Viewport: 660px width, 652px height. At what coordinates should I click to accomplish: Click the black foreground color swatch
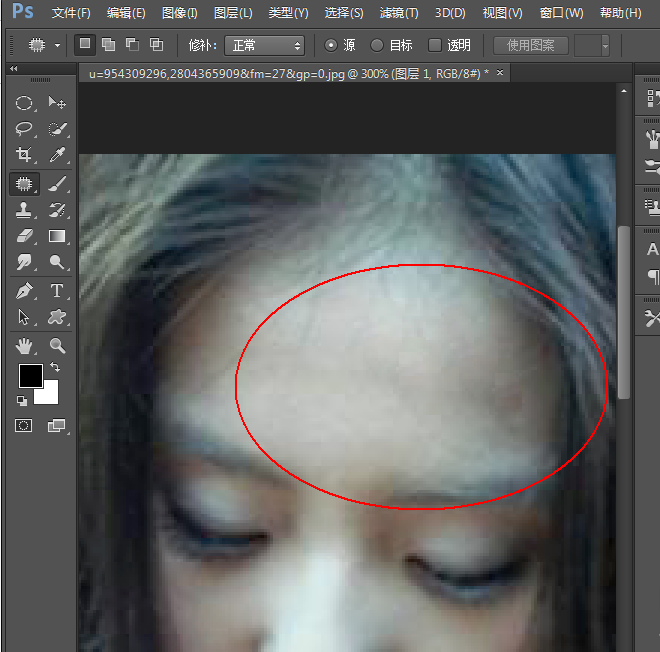[30, 375]
